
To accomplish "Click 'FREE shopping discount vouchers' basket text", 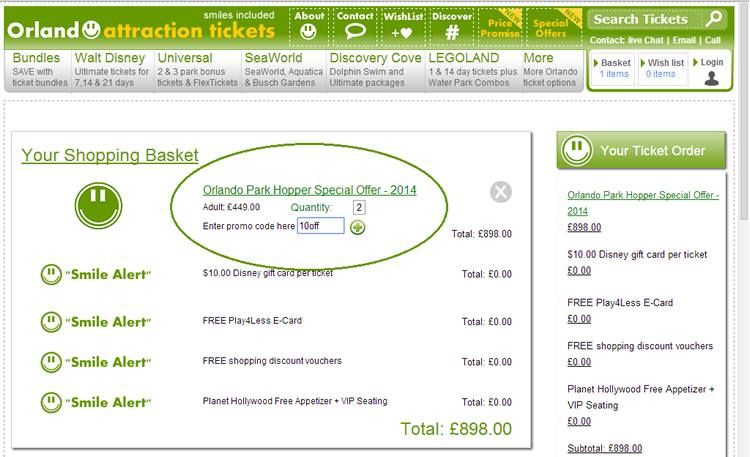I will pyautogui.click(x=272, y=361).
